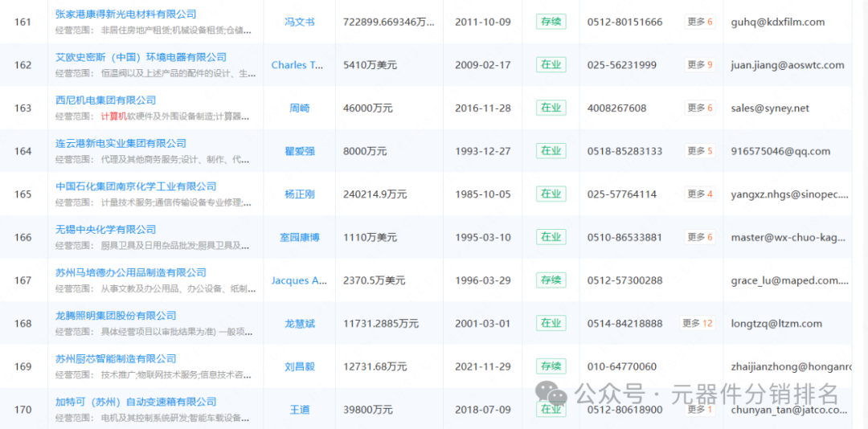The image size is (868, 429).
Task: Select email starting with yangxz.nhgs@sinopec
Action: [789, 194]
